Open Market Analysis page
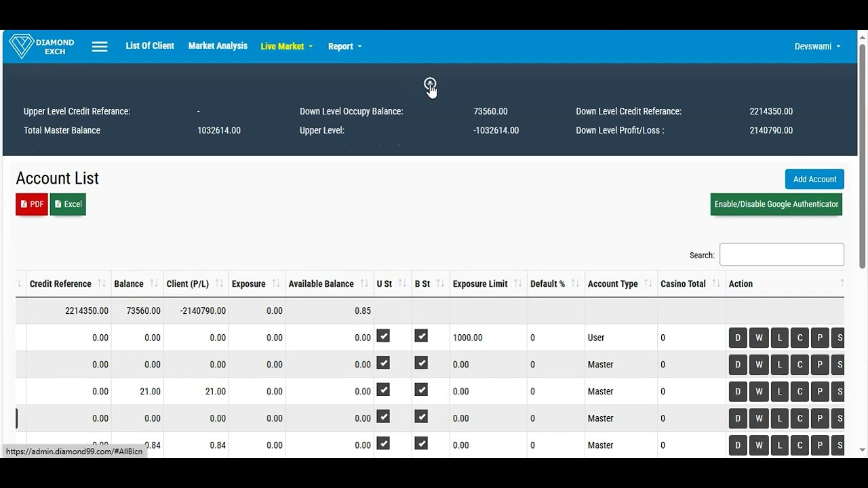 218,46
